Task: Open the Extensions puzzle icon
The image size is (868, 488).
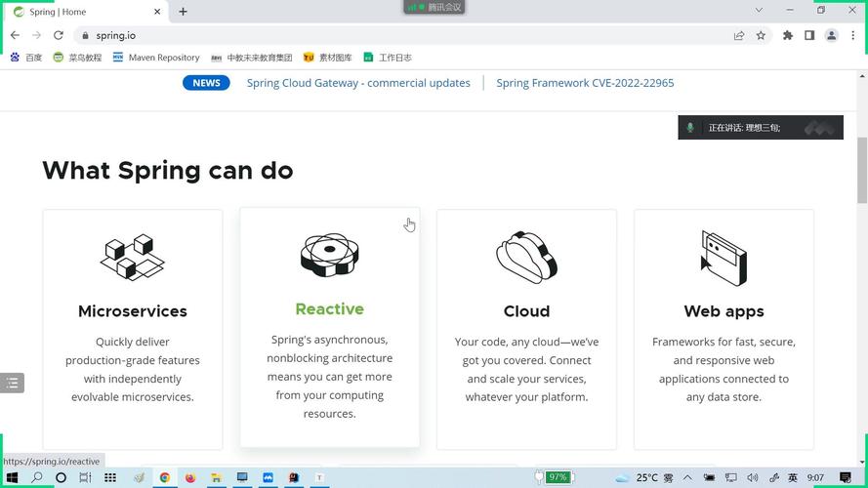Action: 788,35
